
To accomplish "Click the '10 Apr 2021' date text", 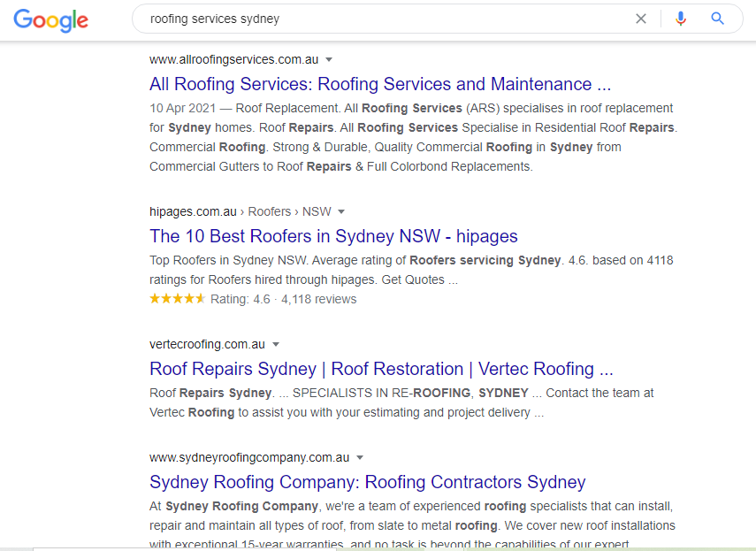I will click(183, 109).
